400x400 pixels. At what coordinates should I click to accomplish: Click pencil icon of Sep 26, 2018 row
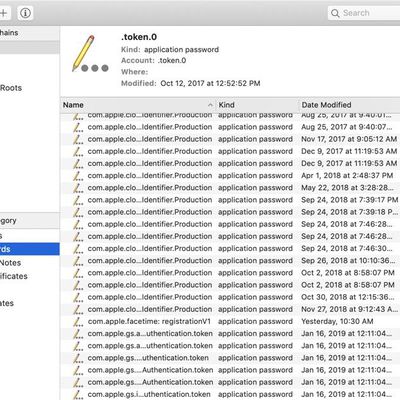tap(78, 261)
